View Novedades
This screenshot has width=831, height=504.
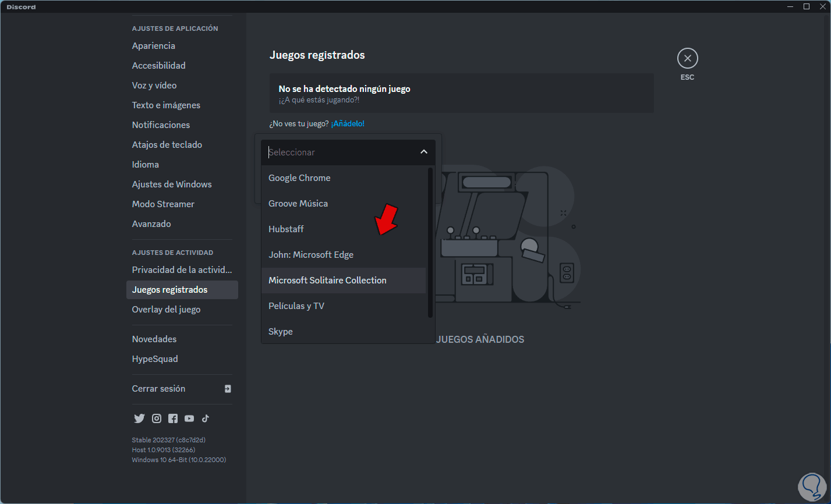pos(182,339)
